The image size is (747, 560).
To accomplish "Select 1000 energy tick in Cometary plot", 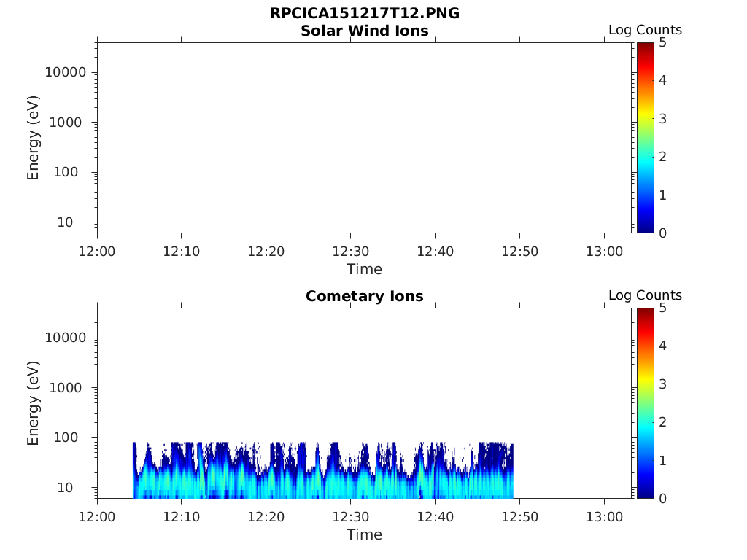I will 65,388.
